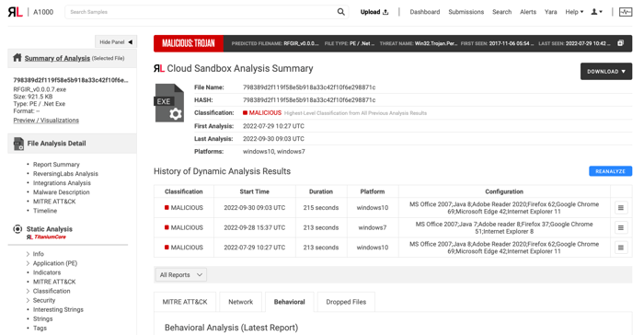The width and height of the screenshot is (644, 335).
Task: Click the search magnifier icon
Action: point(341,12)
